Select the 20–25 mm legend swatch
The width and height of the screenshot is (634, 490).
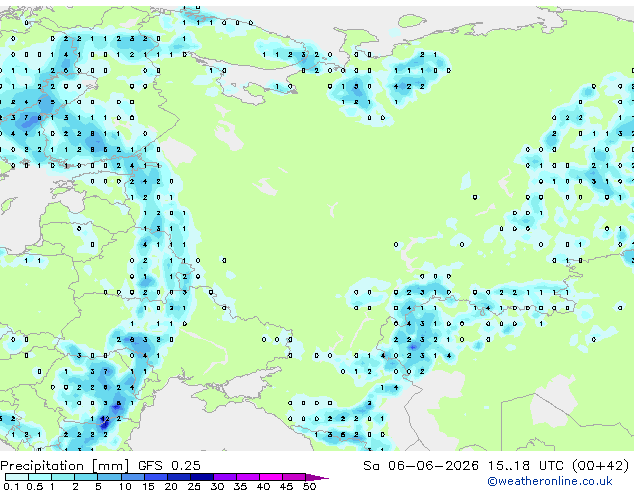[179, 477]
